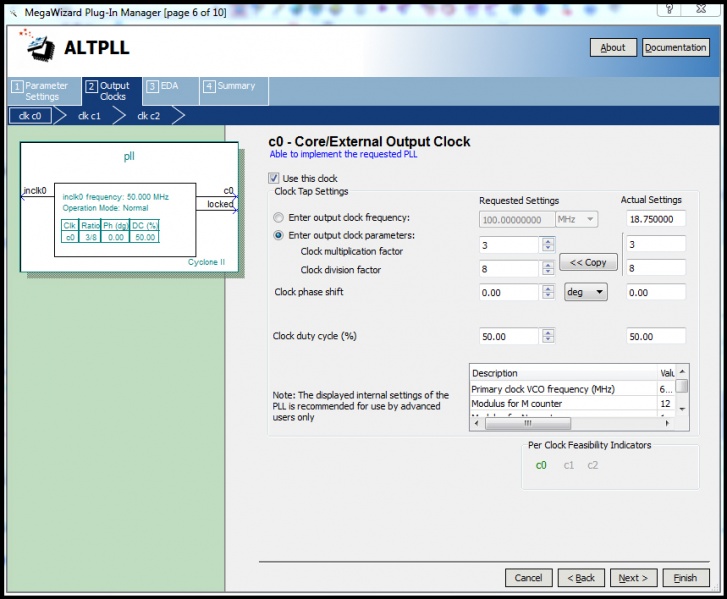Switch to the Output Clocks tab
This screenshot has height=599, width=727.
point(112,91)
